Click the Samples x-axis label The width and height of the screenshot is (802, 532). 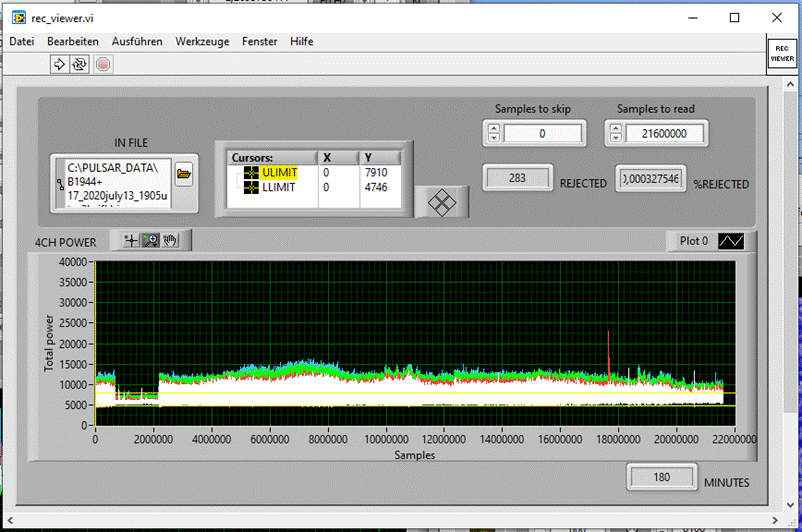(414, 455)
